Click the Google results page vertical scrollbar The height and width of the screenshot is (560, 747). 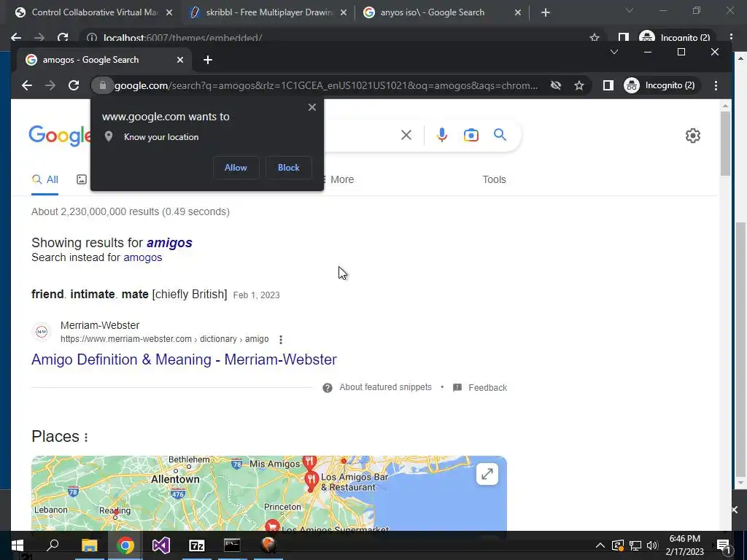click(726, 144)
